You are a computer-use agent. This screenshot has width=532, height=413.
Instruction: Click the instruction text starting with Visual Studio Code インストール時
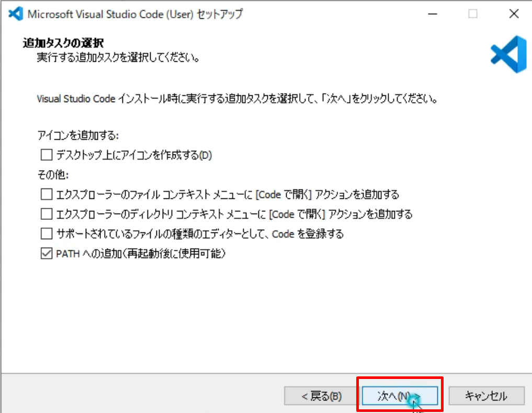pyautogui.click(x=237, y=99)
